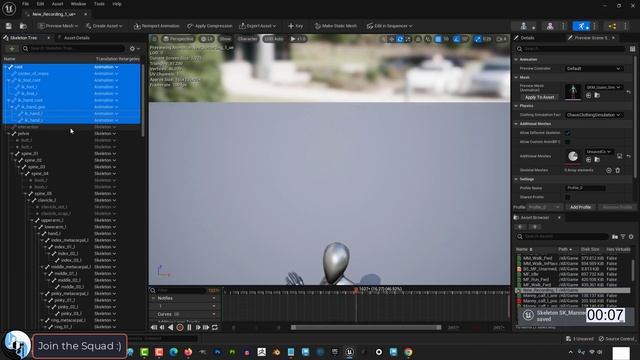Delete Skeletal Meshes array elements trash icon
This screenshot has height=360, width=640.
[x=618, y=170]
